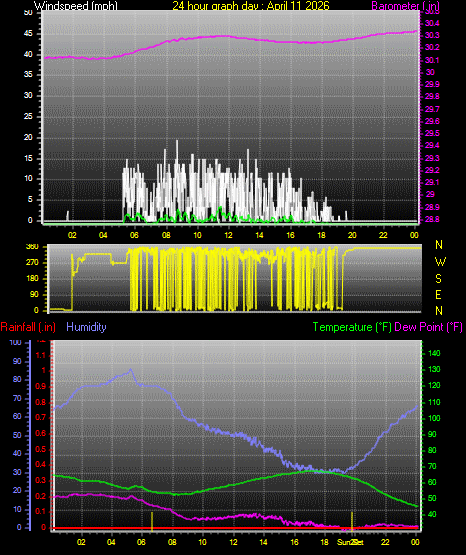
Task: Click the Rainfall (.in) legend label
Action: point(28,327)
